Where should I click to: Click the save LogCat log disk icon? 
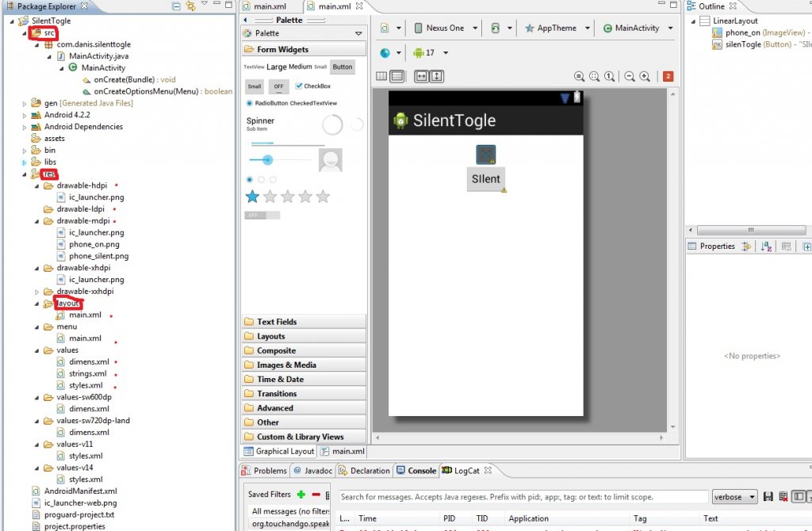click(x=768, y=497)
